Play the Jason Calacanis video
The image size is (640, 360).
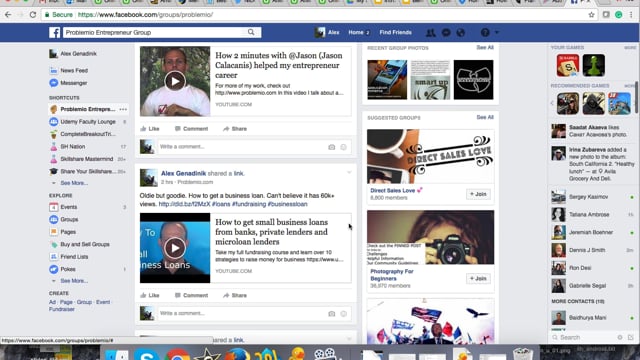coord(175,81)
